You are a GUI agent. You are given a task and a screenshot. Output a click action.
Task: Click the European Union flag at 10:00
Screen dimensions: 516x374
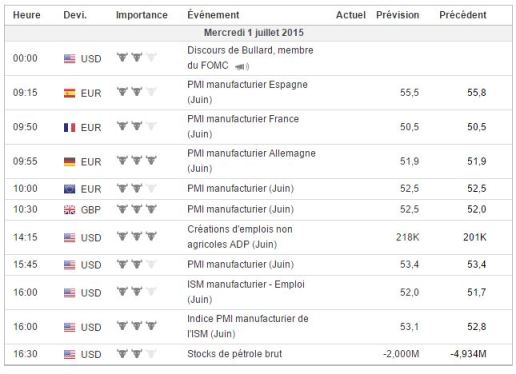(x=70, y=189)
